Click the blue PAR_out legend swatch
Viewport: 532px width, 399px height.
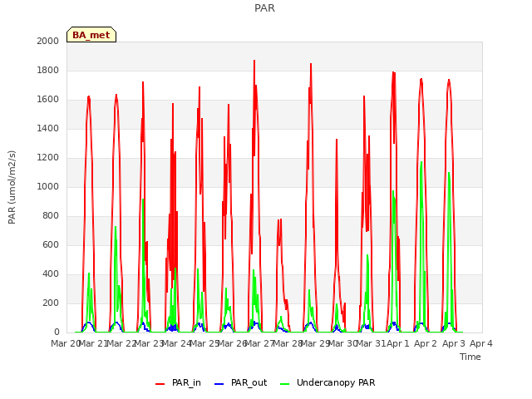tap(219, 384)
